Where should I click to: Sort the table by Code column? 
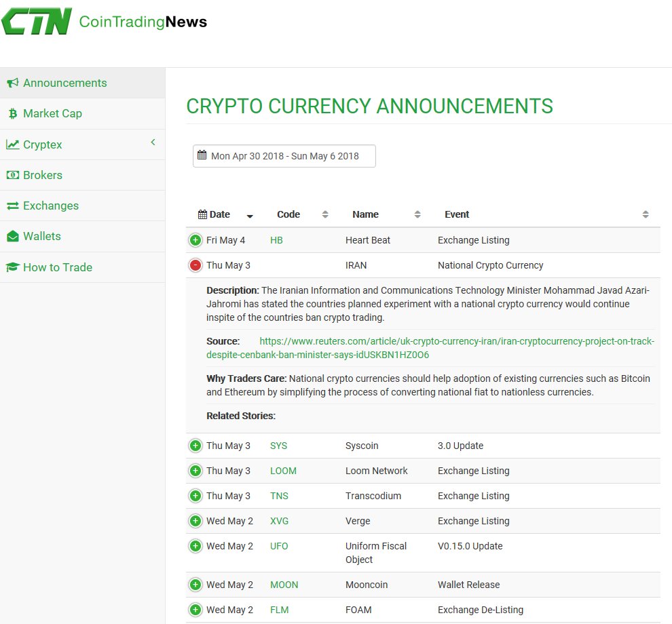point(303,214)
